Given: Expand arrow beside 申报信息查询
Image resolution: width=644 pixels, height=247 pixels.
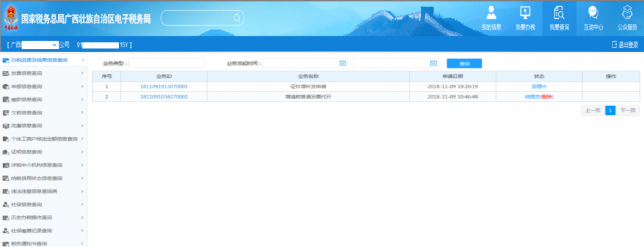Looking at the screenshot, I should [x=82, y=87].
